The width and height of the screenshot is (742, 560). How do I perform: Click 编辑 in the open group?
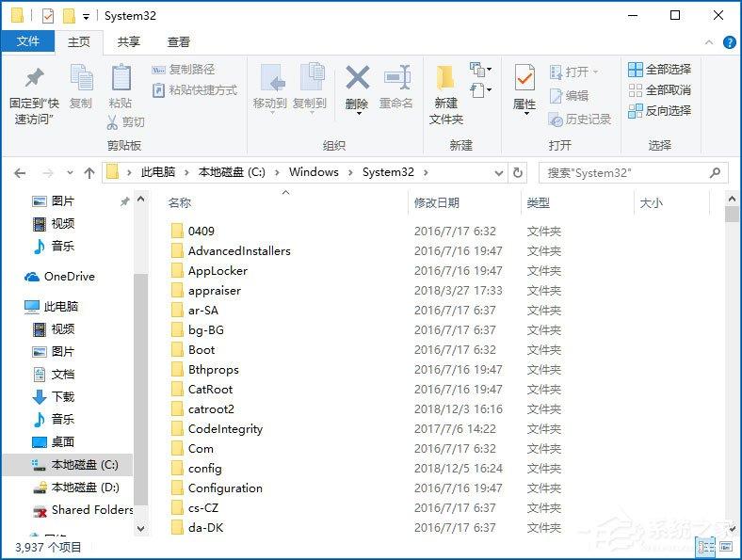pyautogui.click(x=570, y=96)
